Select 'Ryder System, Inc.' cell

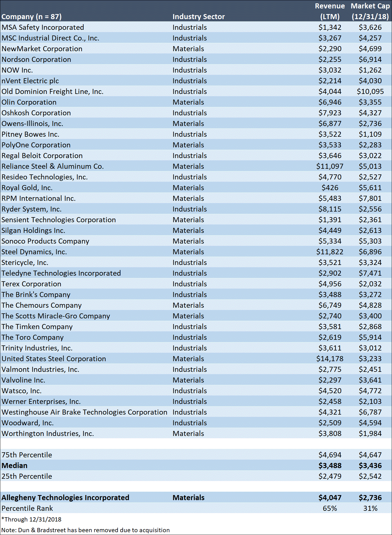coord(32,209)
